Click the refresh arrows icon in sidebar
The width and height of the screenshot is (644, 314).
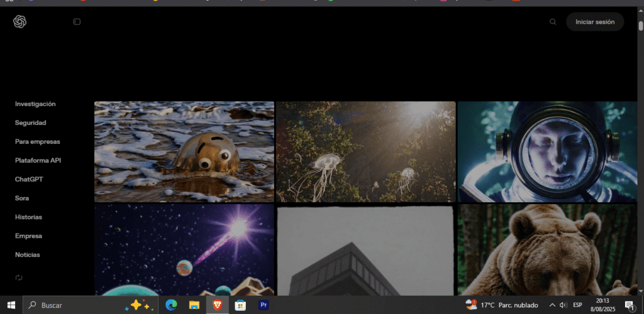19,278
